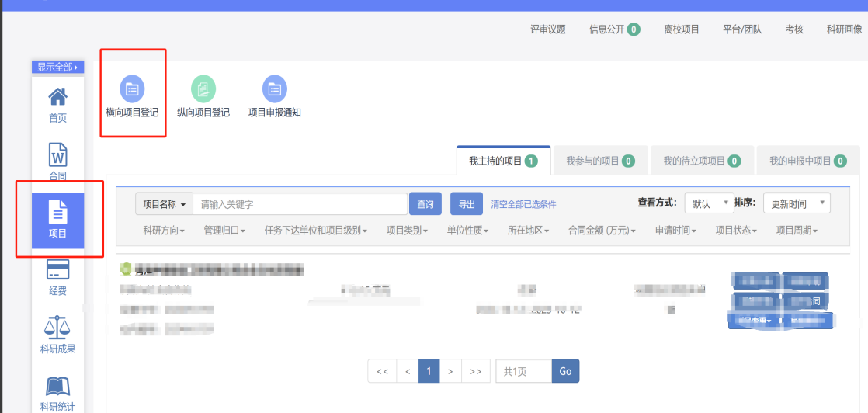Screen dimensions: 868x413
Task: Click 清空全部已选条件 link
Action: (523, 204)
